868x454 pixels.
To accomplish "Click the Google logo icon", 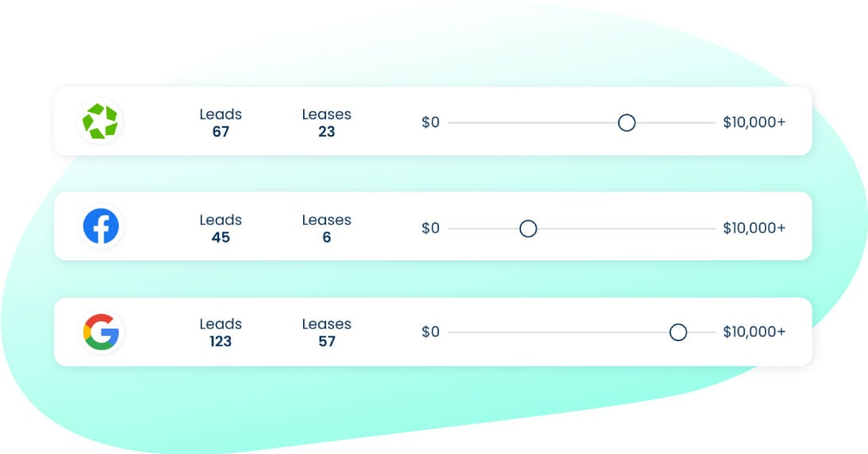I will pos(101,332).
